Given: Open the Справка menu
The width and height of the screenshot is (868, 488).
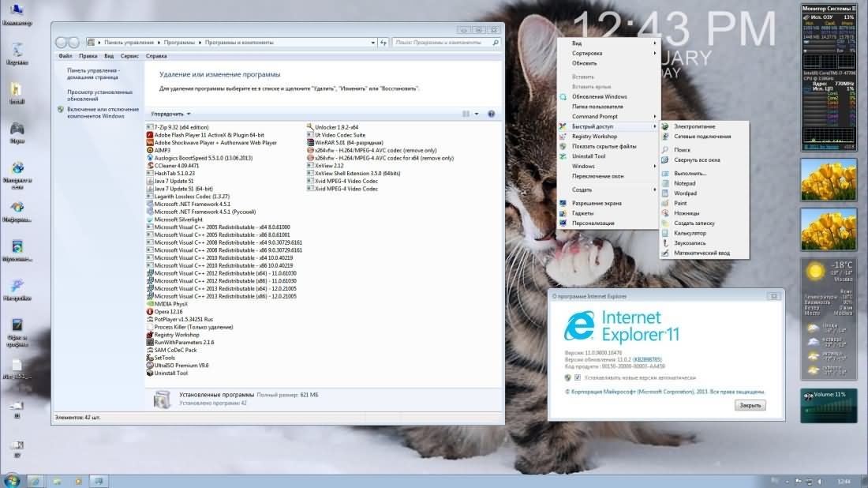Looking at the screenshot, I should coord(156,56).
